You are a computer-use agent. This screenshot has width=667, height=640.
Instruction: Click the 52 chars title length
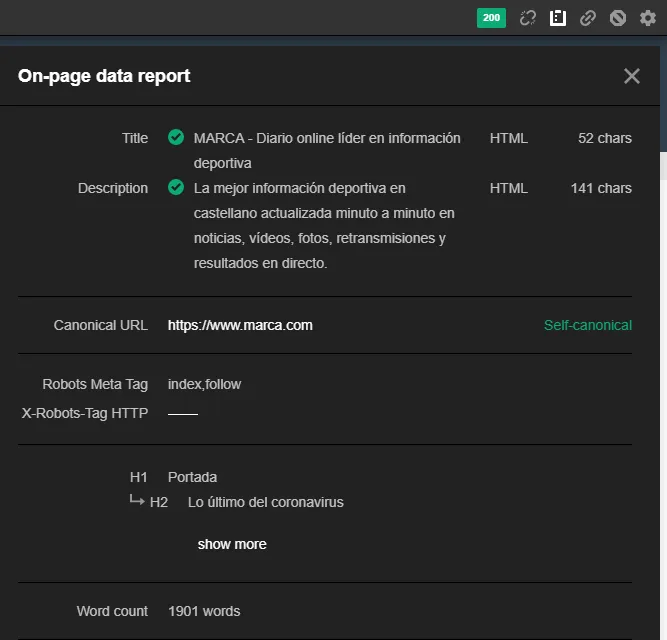pyautogui.click(x=604, y=138)
